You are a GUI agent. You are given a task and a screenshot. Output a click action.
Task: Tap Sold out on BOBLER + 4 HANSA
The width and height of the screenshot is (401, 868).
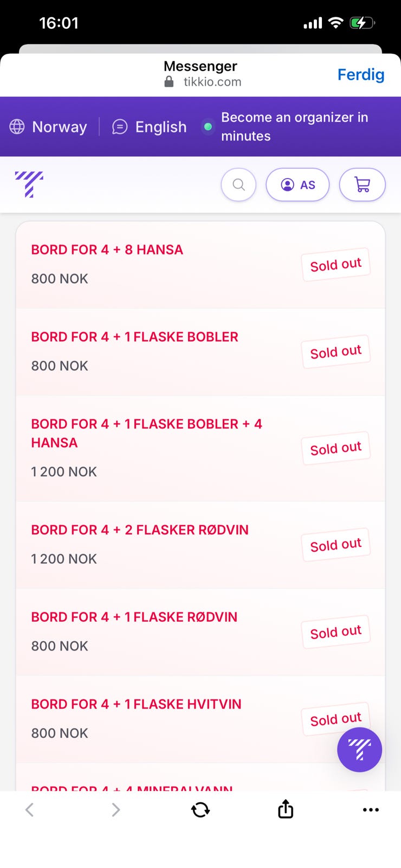[x=335, y=448]
